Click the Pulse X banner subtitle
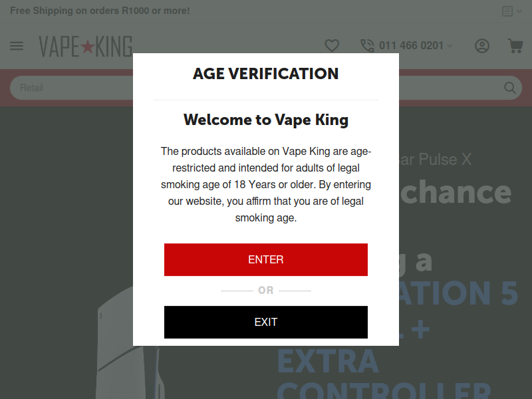532x399 pixels. tap(436, 160)
